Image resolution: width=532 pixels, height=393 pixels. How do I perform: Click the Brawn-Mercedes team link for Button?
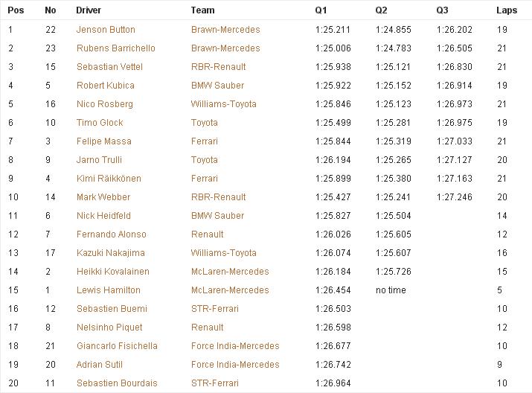tap(225, 30)
